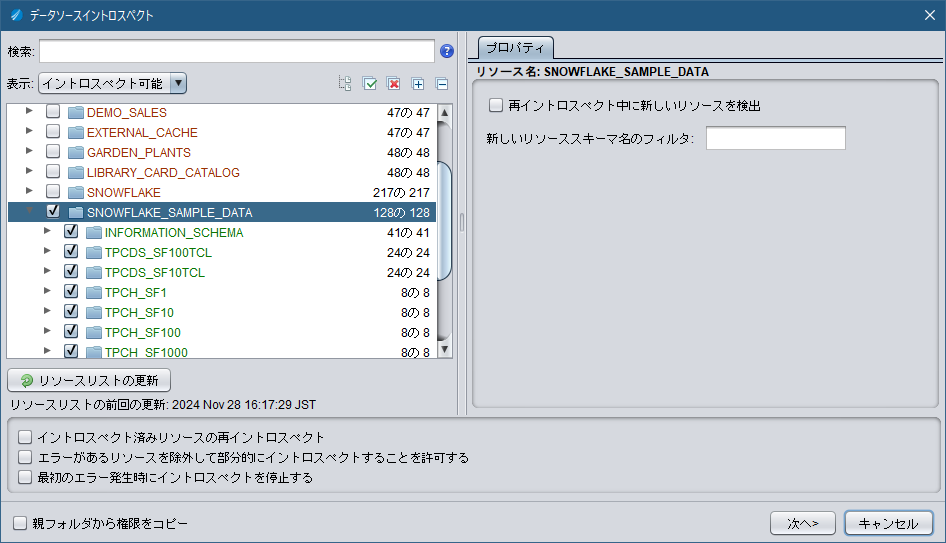Click the TPCH_SF100 folder icon

[94, 332]
